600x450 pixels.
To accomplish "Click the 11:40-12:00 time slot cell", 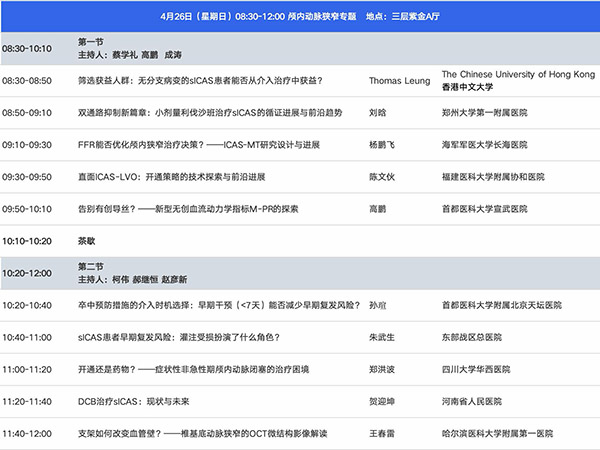I will (29, 434).
